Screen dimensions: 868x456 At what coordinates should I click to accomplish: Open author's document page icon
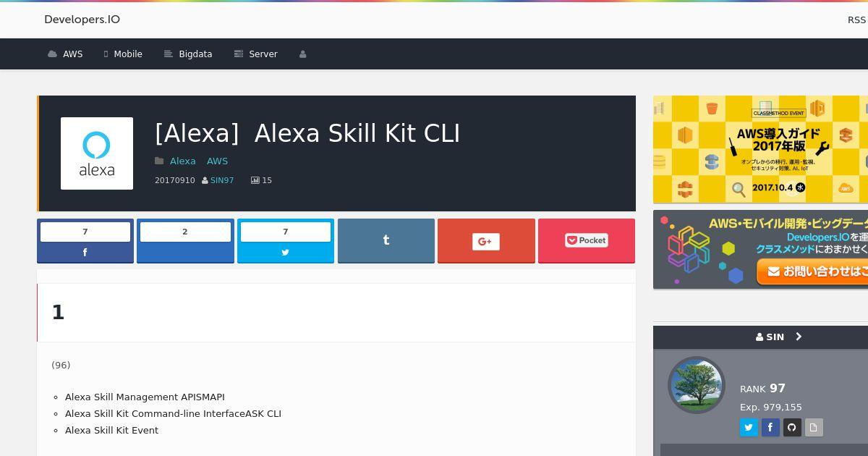coord(814,428)
